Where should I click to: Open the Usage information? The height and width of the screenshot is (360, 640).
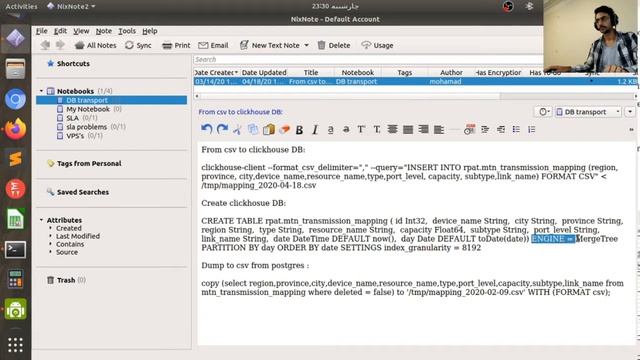(x=378, y=45)
